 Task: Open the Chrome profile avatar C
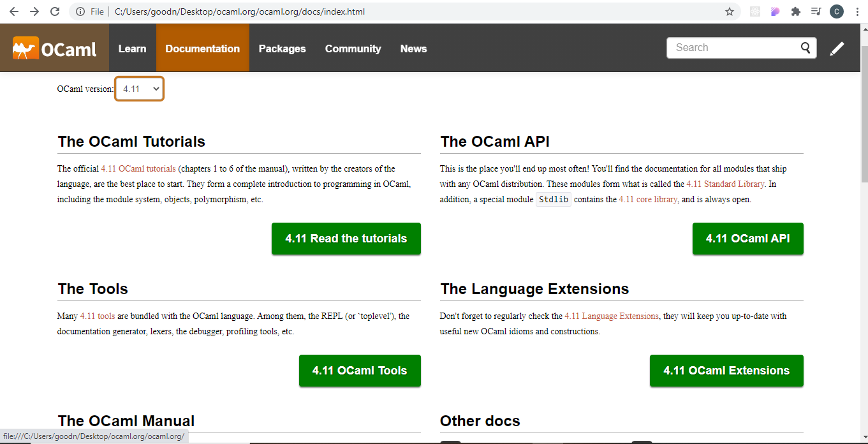click(837, 11)
